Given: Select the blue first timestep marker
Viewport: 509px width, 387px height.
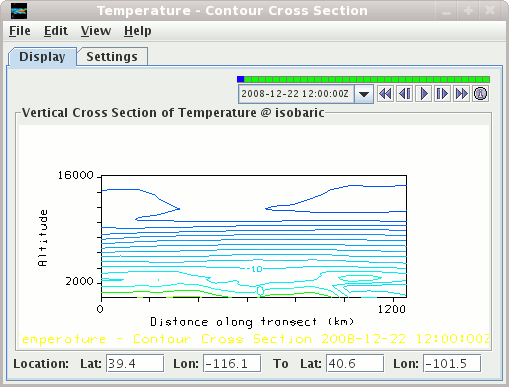Looking at the screenshot, I should click(x=241, y=79).
